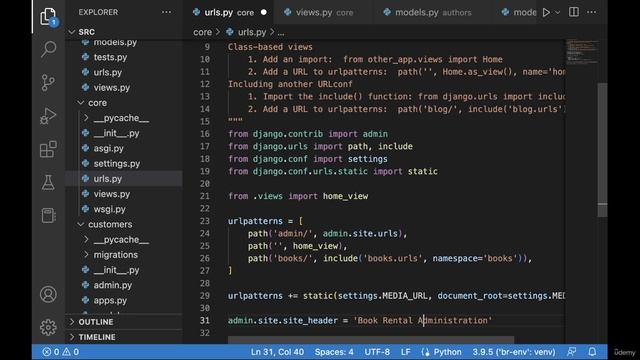The width and height of the screenshot is (640, 360).
Task: Click the minimap code overview
Action: (582, 52)
